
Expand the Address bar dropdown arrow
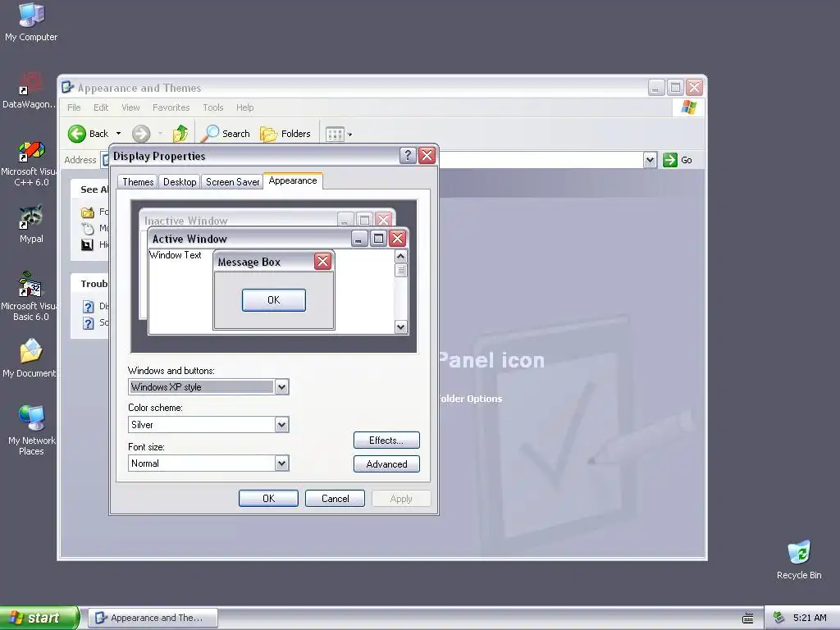coord(650,160)
